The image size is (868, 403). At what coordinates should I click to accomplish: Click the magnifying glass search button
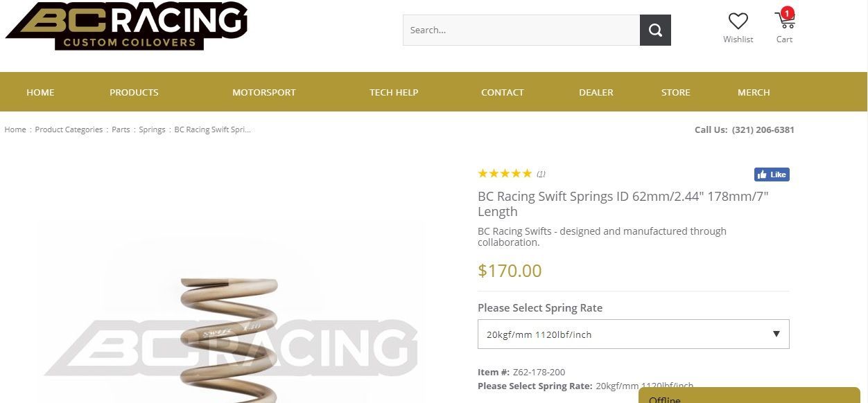coord(655,30)
